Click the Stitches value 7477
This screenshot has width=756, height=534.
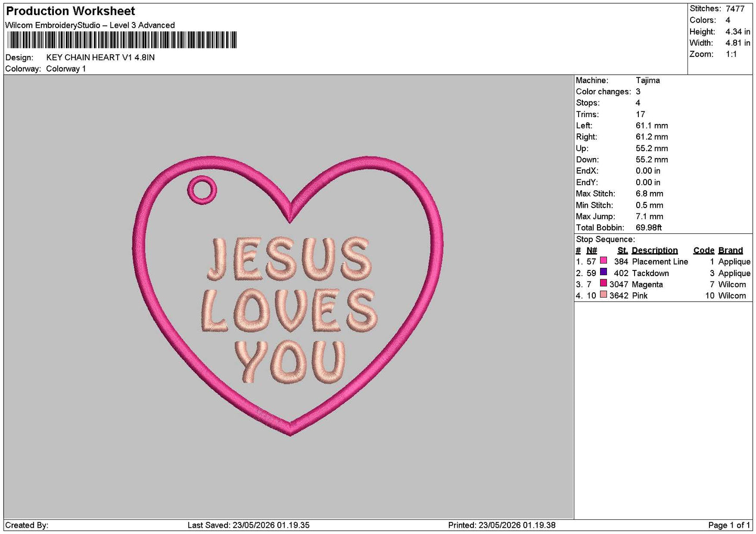click(735, 9)
